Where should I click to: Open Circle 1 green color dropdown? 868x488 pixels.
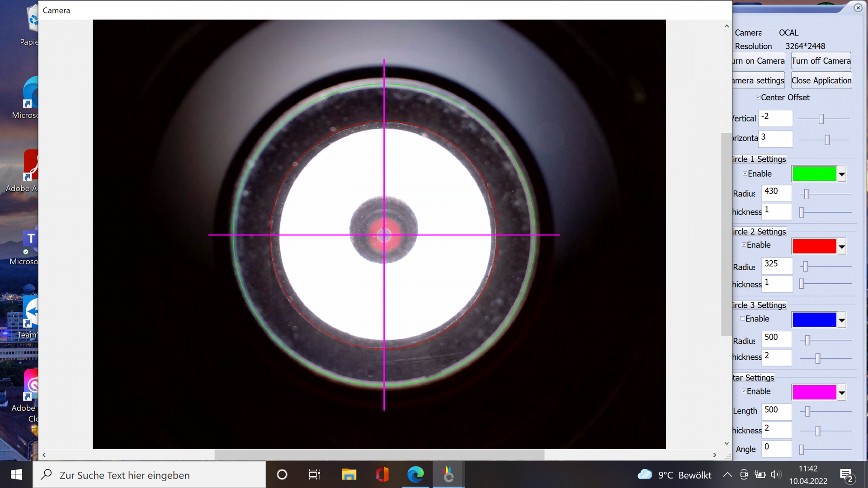(841, 174)
